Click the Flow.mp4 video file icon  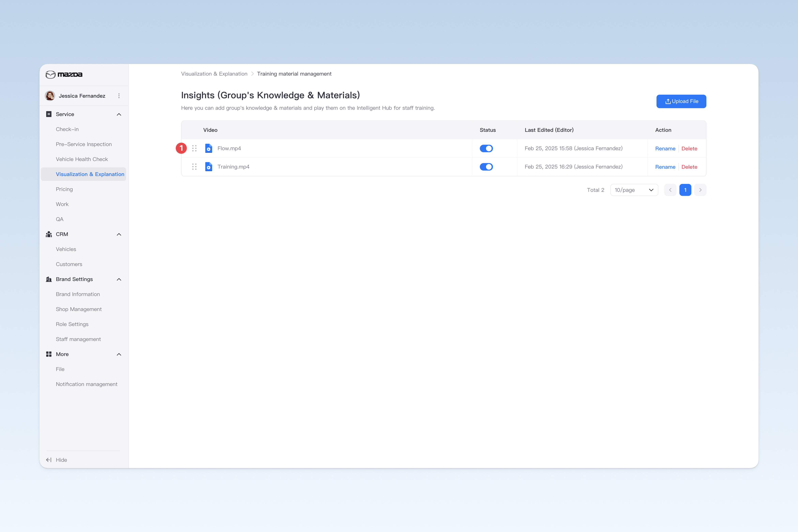208,148
